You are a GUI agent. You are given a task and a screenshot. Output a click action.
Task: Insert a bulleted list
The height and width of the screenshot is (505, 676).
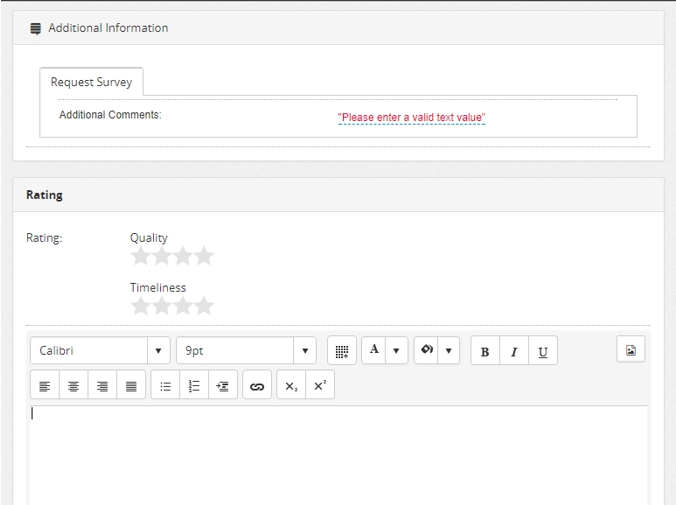point(165,386)
